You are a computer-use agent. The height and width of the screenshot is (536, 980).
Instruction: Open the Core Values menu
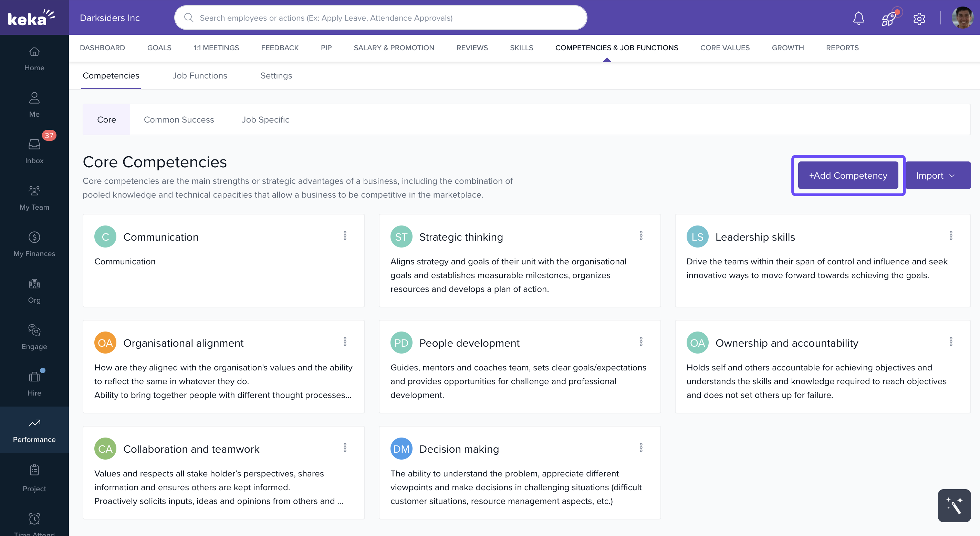(x=724, y=48)
